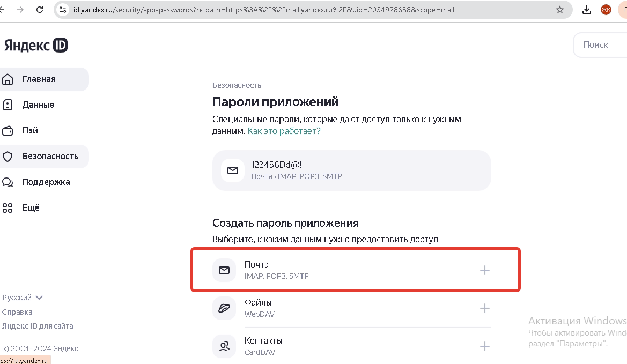Click the browser address bar URL
The image size is (627, 364).
[263, 10]
